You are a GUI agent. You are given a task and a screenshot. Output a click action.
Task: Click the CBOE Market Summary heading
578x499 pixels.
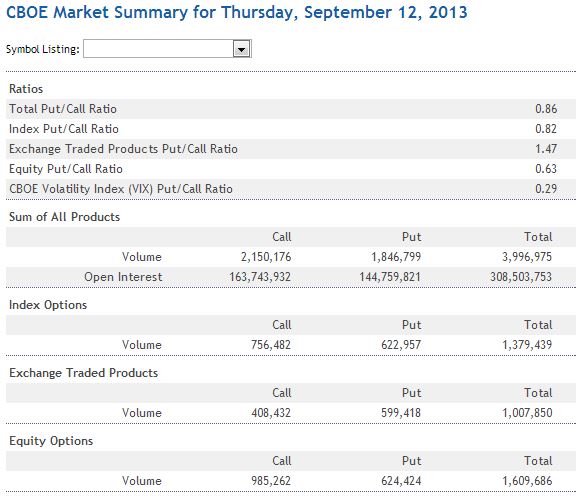click(237, 12)
